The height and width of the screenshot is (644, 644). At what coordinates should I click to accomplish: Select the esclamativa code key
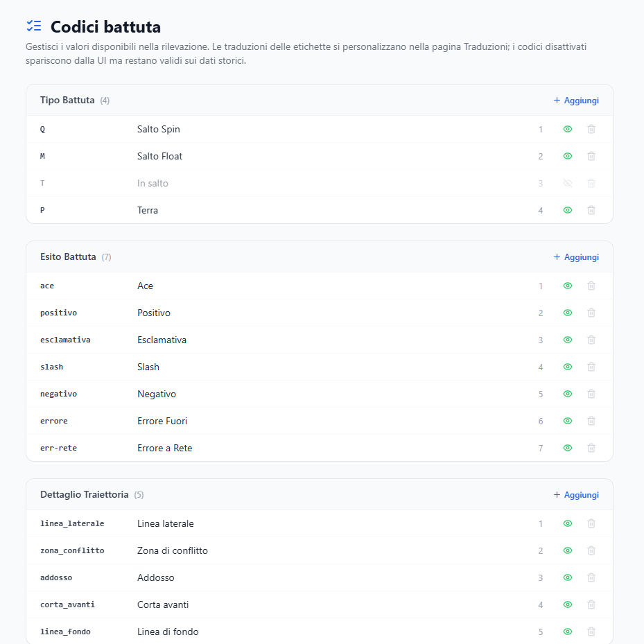coord(65,340)
